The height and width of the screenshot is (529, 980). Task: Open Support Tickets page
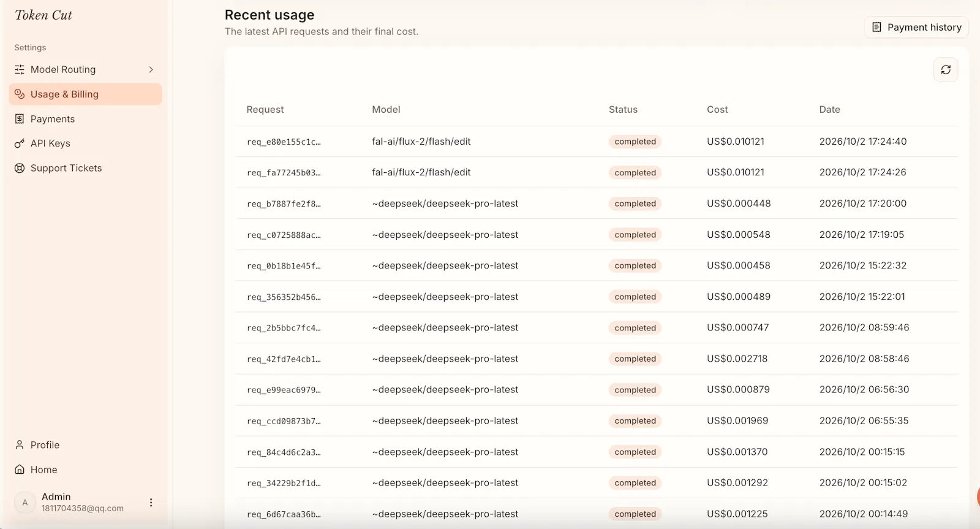pyautogui.click(x=85, y=168)
